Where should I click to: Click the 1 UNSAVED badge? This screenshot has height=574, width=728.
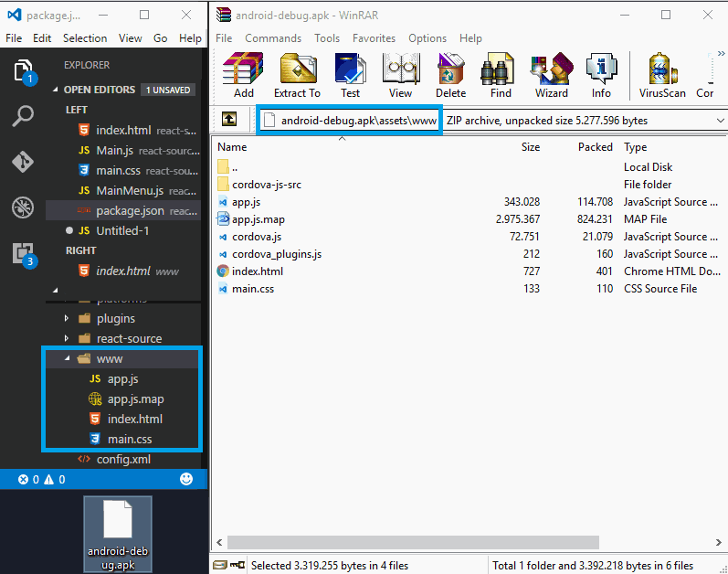pyautogui.click(x=168, y=90)
